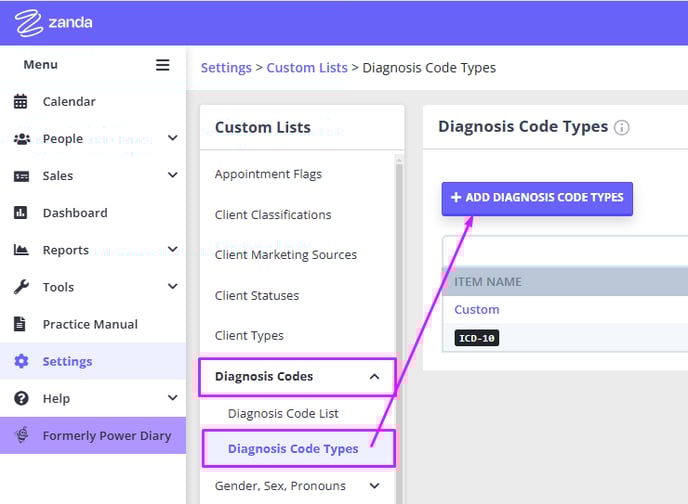
Task: Select the ICD-10 code type entry
Action: (x=477, y=338)
